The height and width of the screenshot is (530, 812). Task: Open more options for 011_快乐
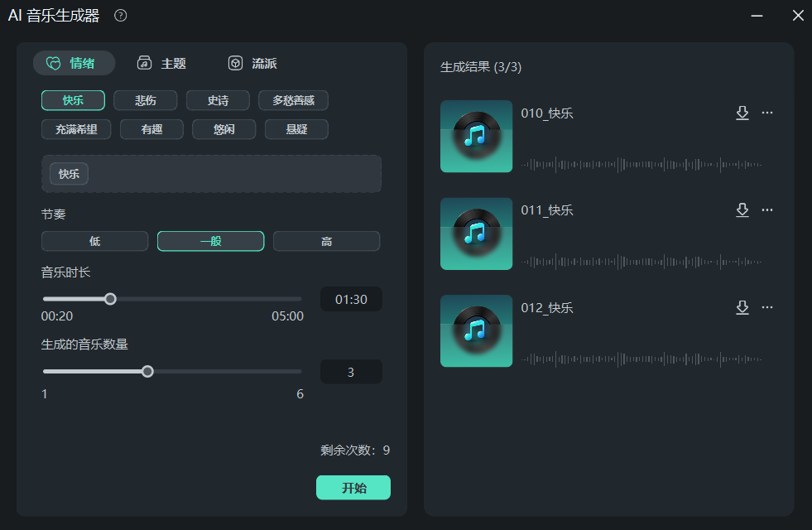pyautogui.click(x=766, y=210)
